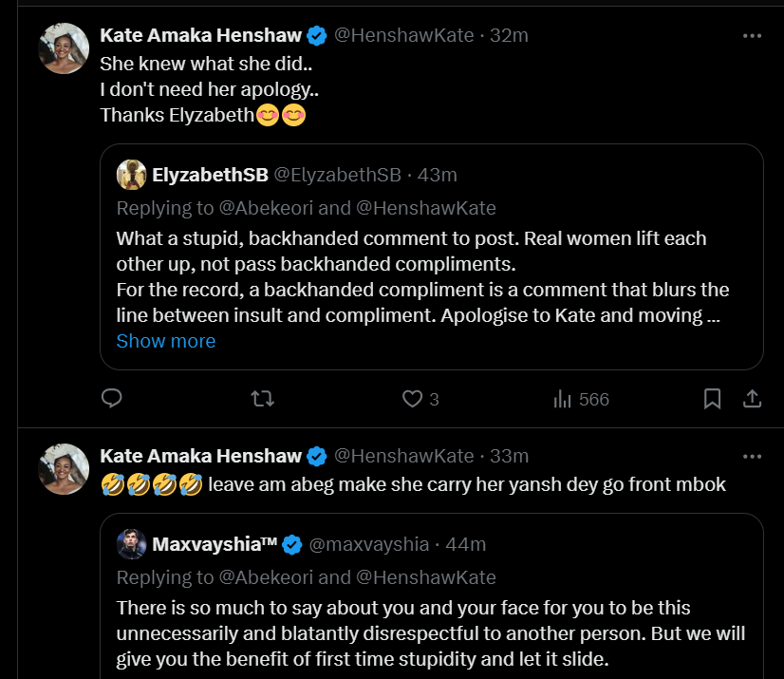Open the reply composer on ElyzabethSB's tweet
This screenshot has width=784, height=679.
click(111, 399)
